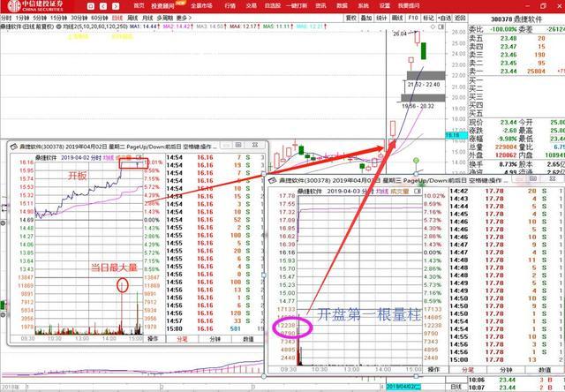Select the 分钟 tab in the 04月02日 popup
Viewport: 565px width, 392px height.
coord(215,339)
